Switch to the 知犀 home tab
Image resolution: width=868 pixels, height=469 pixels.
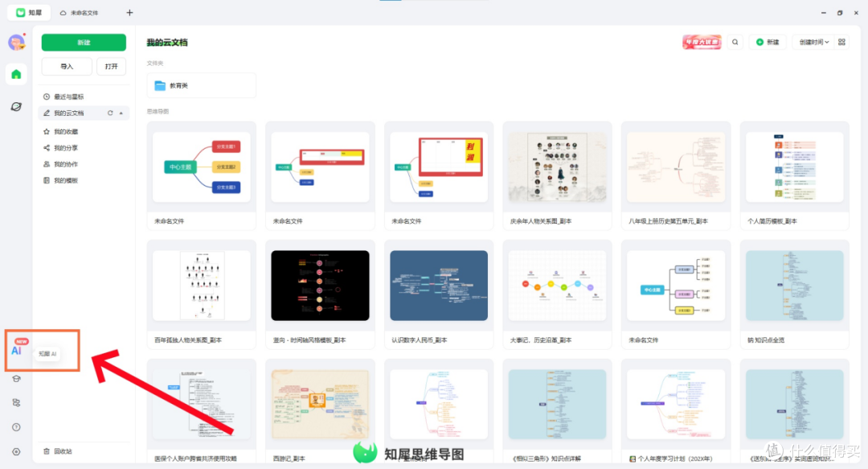point(30,12)
